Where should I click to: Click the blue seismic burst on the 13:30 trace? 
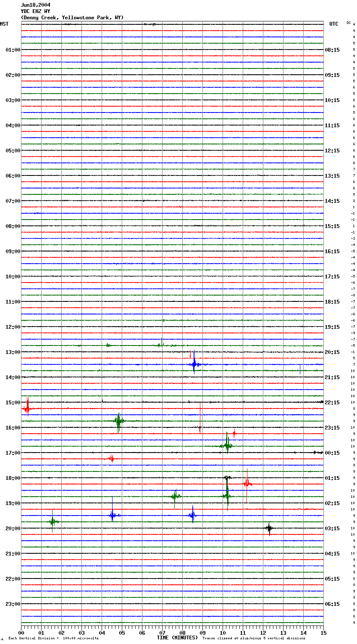tap(194, 364)
